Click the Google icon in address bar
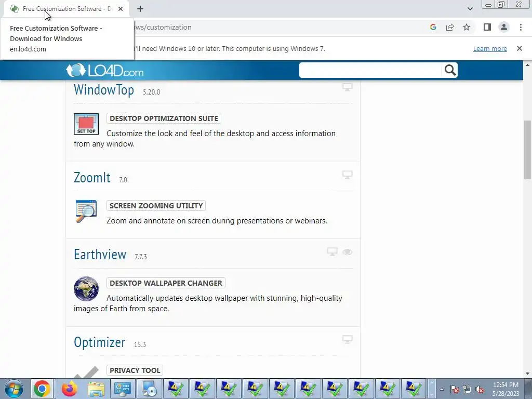This screenshot has width=532, height=399. pyautogui.click(x=433, y=27)
